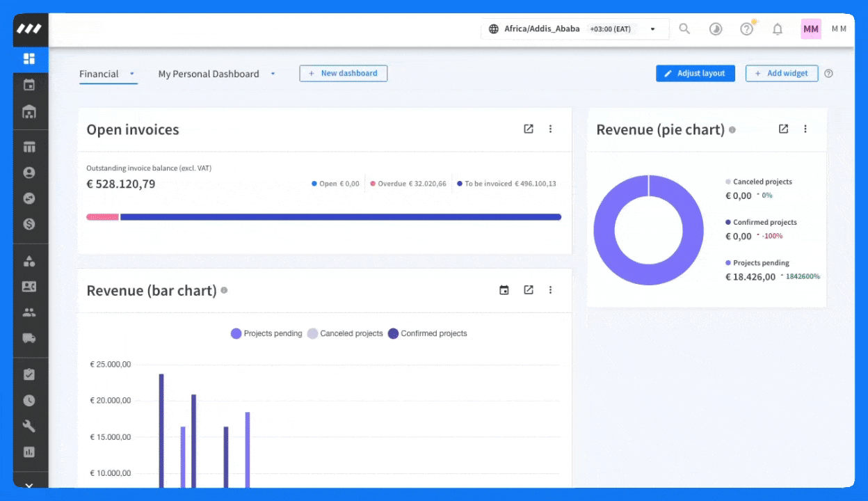The image size is (868, 501).
Task: Click the search magnifier icon in header
Action: (684, 29)
